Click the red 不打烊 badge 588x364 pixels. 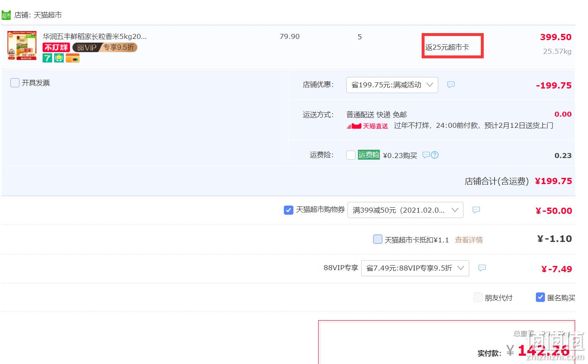[56, 48]
